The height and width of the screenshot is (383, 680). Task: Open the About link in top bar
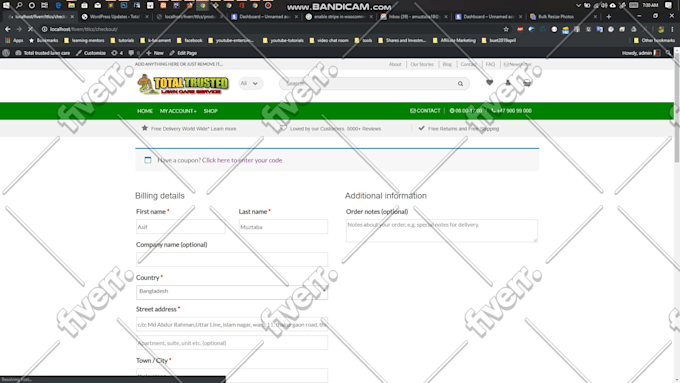395,64
